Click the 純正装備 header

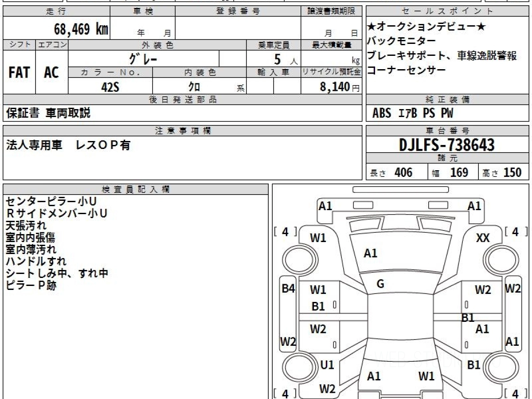pos(447,100)
